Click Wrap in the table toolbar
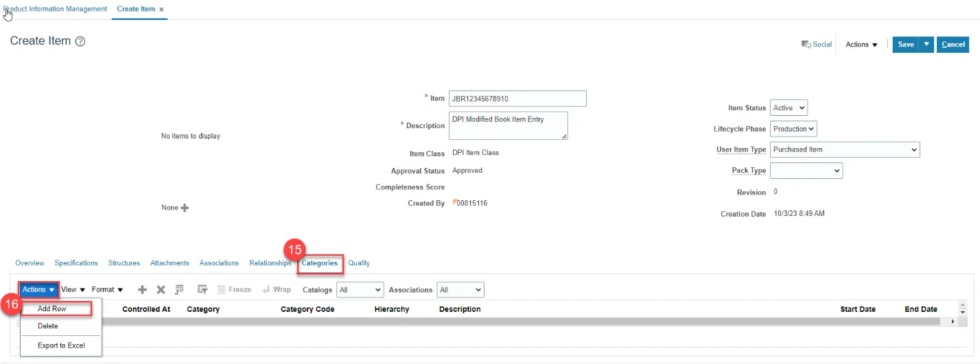This screenshot has height=364, width=980. coord(277,290)
